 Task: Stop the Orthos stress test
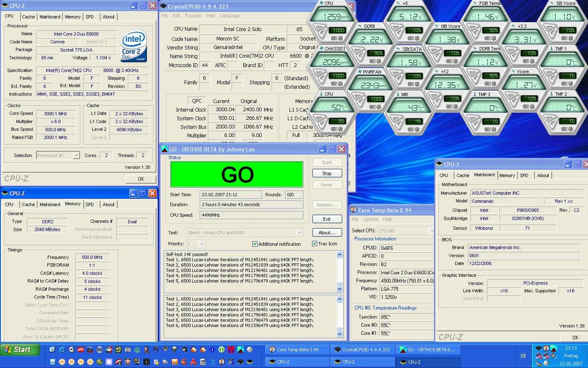point(327,173)
